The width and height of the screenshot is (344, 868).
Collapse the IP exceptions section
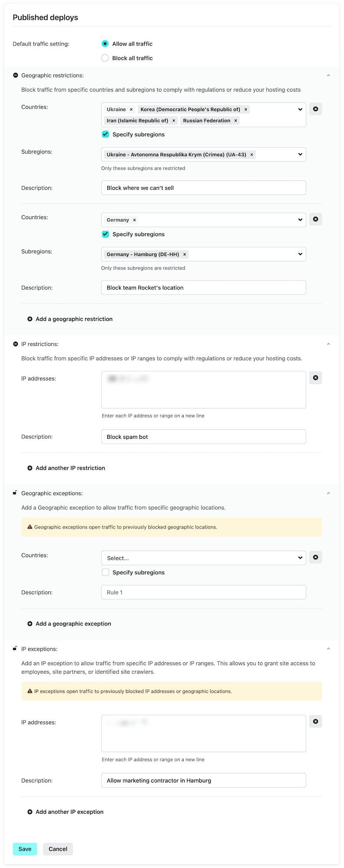[x=328, y=649]
